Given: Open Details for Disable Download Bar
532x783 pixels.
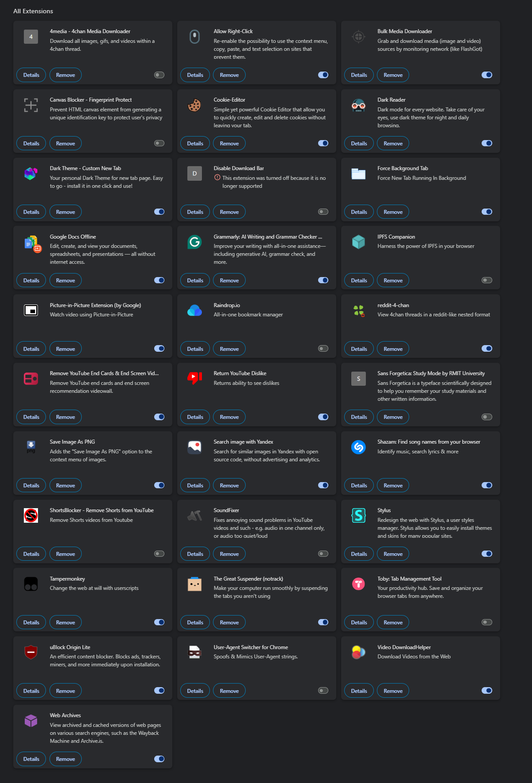Looking at the screenshot, I should [x=195, y=212].
